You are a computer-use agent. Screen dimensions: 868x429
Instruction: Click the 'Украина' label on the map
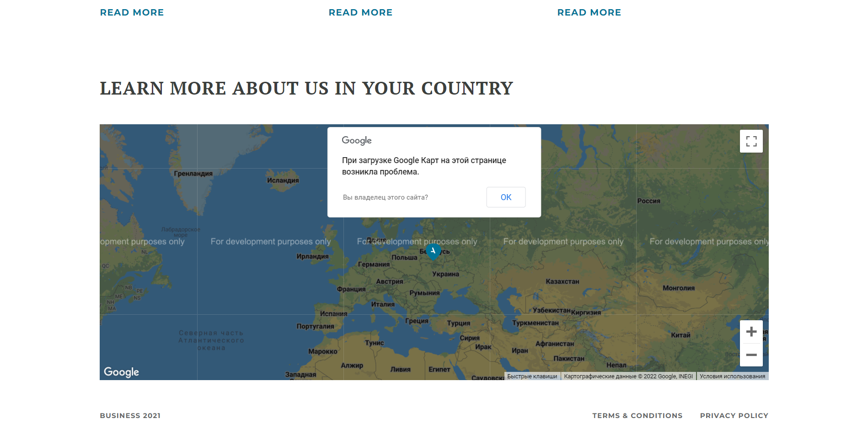click(x=445, y=274)
